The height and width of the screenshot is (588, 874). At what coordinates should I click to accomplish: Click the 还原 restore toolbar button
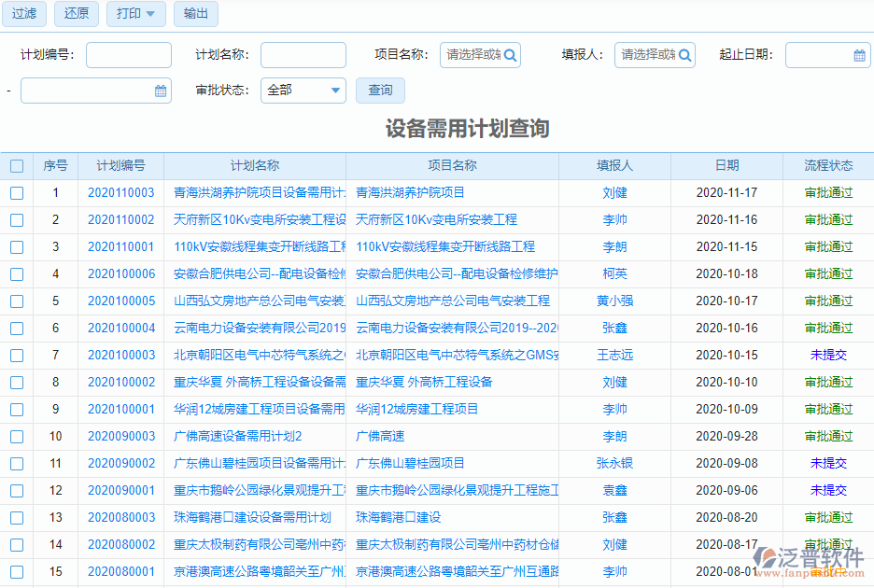76,14
